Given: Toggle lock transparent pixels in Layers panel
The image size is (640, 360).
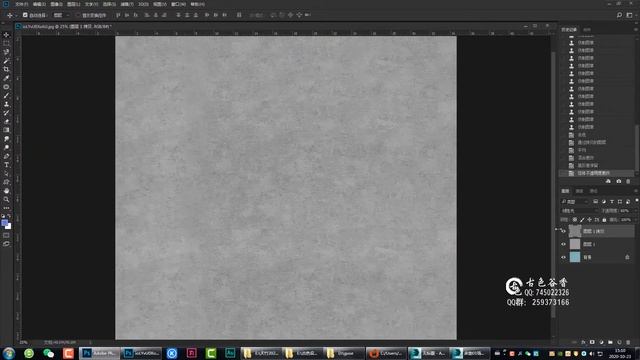Looking at the screenshot, I should pos(575,220).
